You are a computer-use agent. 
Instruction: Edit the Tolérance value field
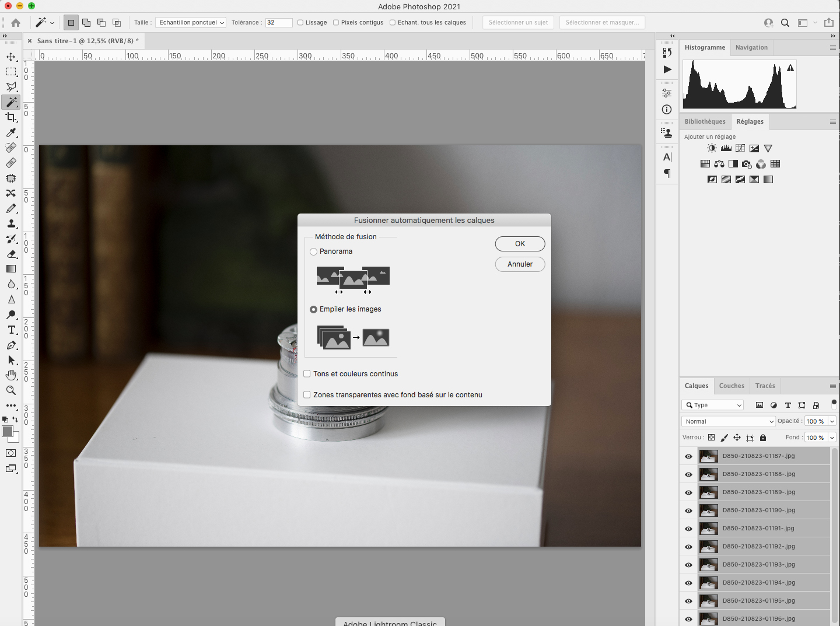[278, 22]
